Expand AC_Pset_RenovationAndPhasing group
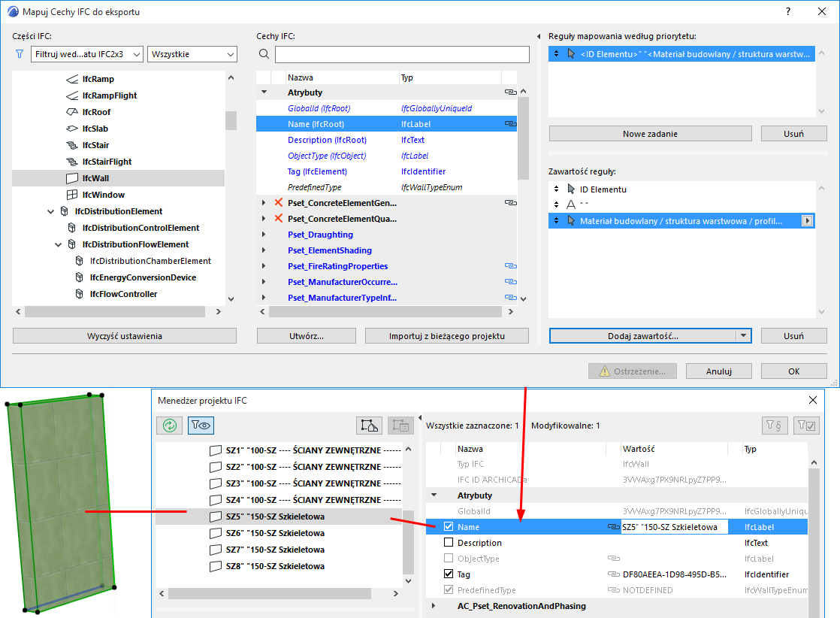 (434, 606)
